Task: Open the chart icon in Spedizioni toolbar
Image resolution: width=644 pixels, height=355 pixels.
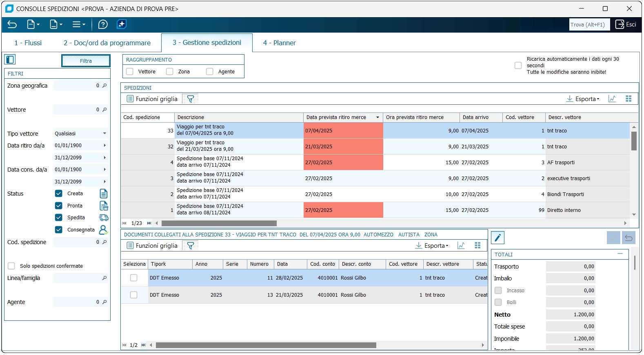Action: coord(612,99)
